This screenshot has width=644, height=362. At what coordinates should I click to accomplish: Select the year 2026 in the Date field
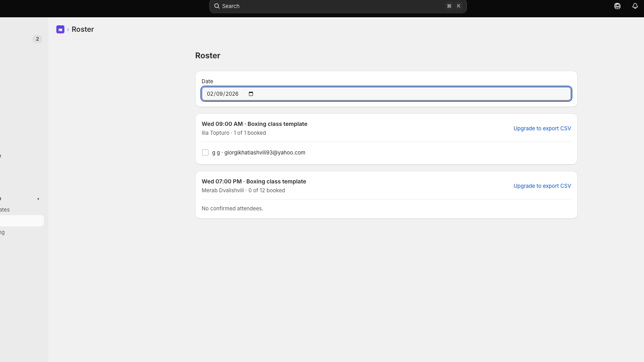tap(232, 94)
